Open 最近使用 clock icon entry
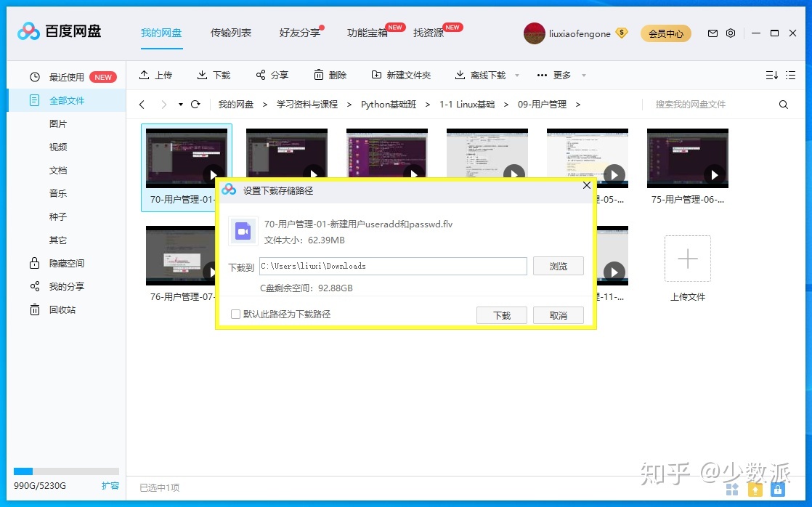This screenshot has height=507, width=812. pos(35,77)
